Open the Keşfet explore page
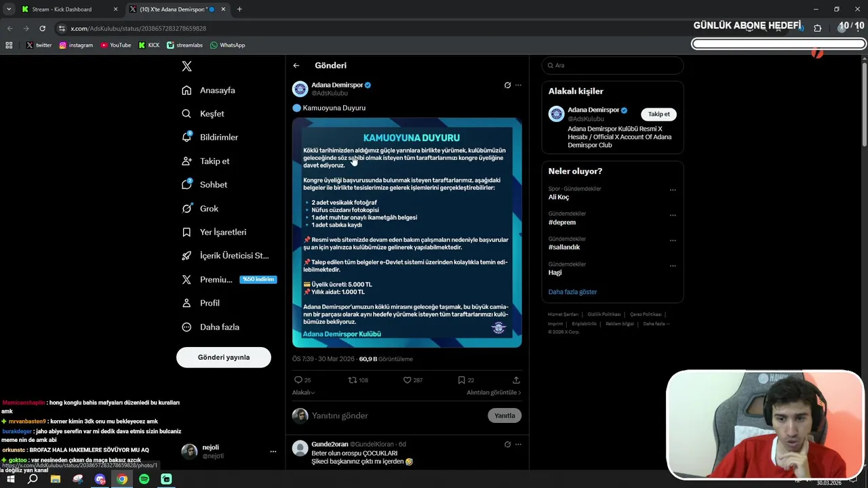The image size is (868, 488). point(203,114)
